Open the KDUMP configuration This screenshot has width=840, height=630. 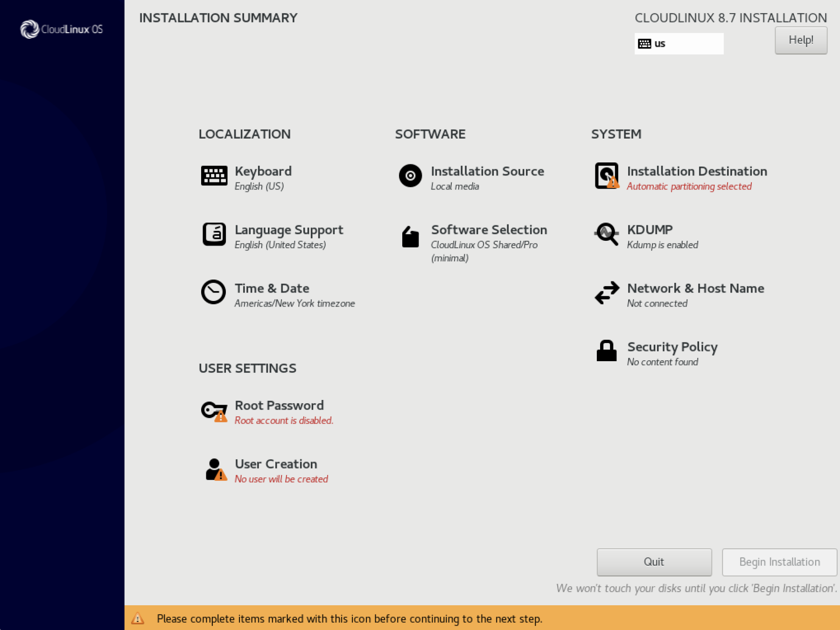coord(650,230)
